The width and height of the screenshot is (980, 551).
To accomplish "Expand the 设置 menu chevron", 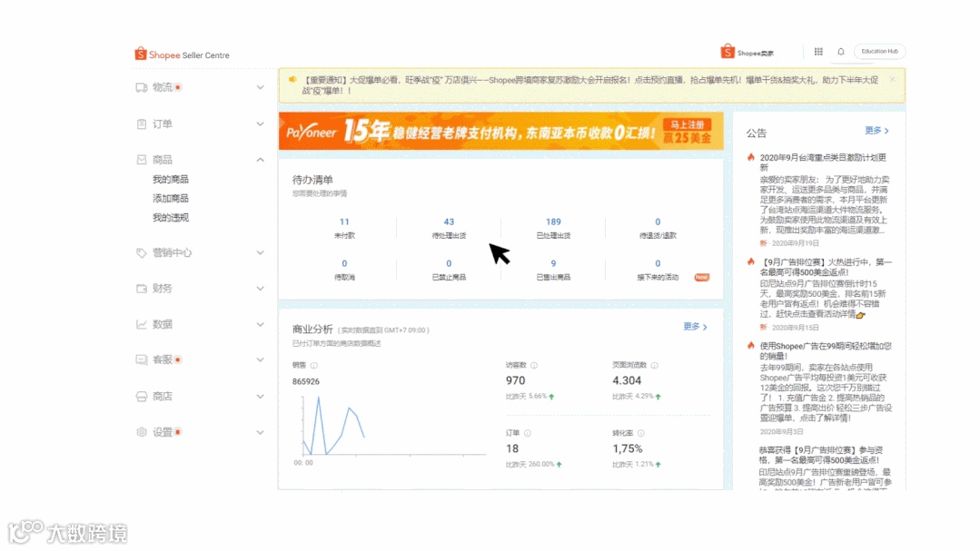I will [260, 432].
